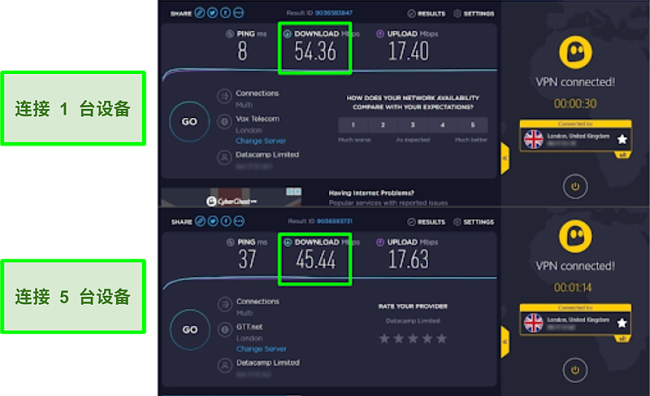Rate network availability 5 Much better
This screenshot has width=650, height=396.
[473, 125]
